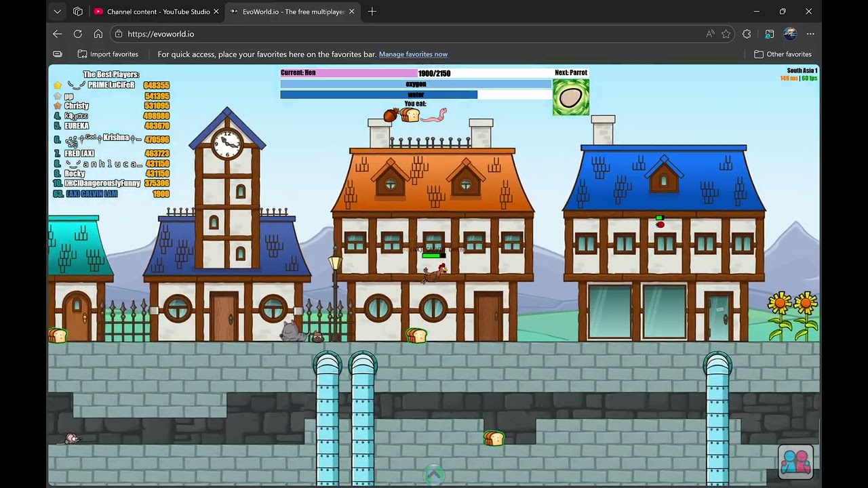Open a new browser tab
868x488 pixels.
tap(372, 12)
